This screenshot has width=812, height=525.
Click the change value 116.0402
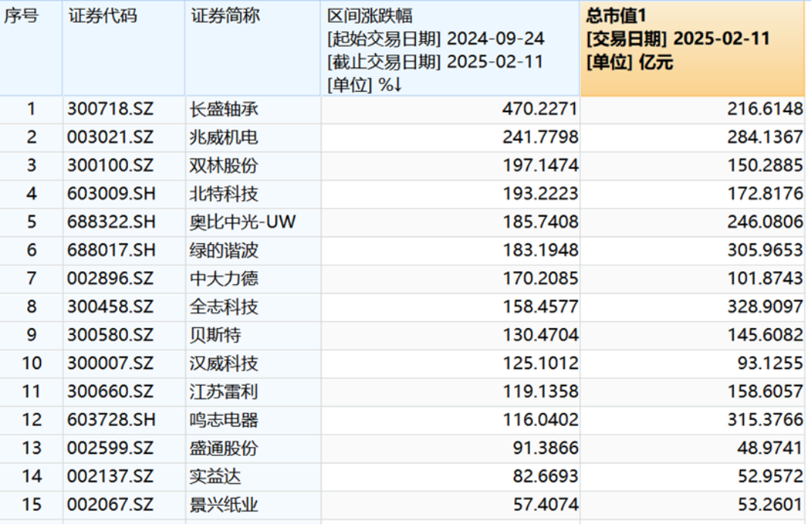(540, 420)
